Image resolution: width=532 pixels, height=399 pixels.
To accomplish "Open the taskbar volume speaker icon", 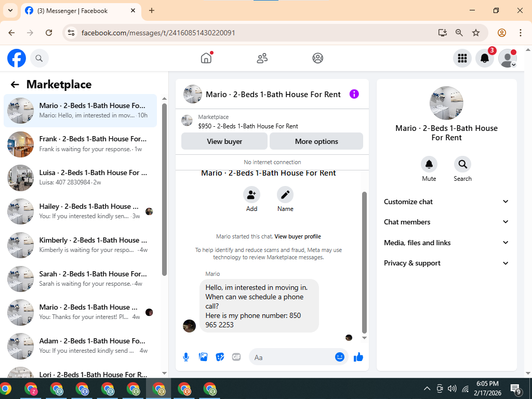I will pos(452,389).
